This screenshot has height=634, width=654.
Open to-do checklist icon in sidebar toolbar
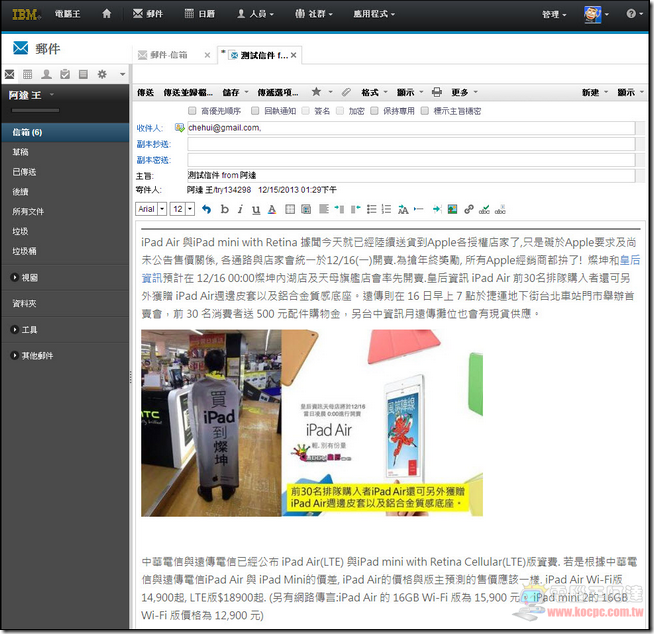[65, 75]
